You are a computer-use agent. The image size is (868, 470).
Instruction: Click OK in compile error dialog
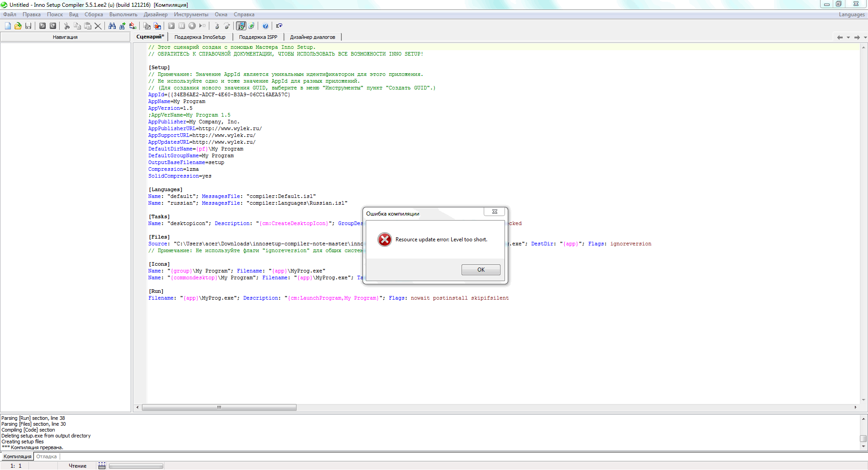click(481, 270)
